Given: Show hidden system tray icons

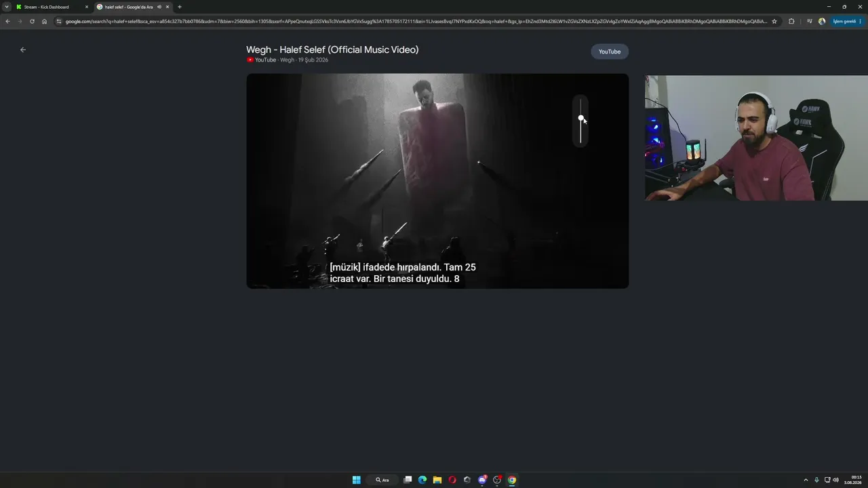Looking at the screenshot, I should pos(806,480).
